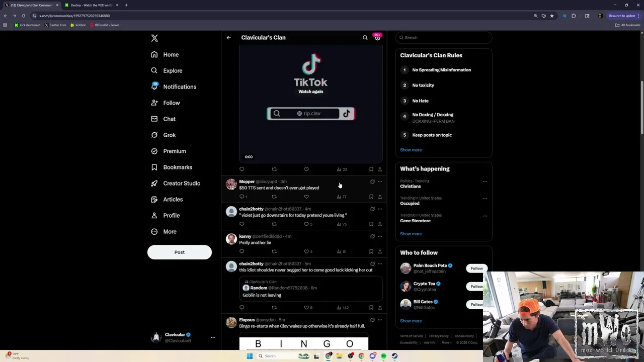Viewport: 644px width, 362px height.
Task: Expand the More sidebar menu
Action: 164,231
